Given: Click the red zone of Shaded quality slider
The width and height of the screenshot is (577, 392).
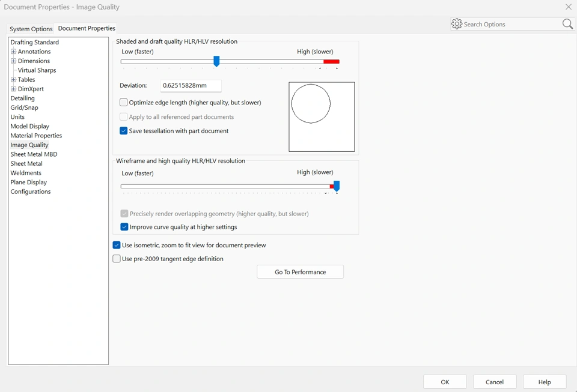Looking at the screenshot, I should [x=331, y=62].
